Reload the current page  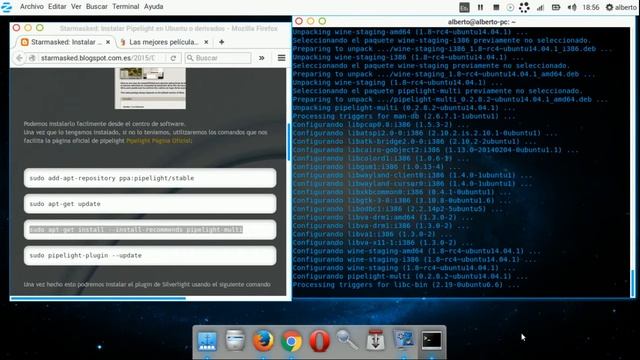click(173, 58)
